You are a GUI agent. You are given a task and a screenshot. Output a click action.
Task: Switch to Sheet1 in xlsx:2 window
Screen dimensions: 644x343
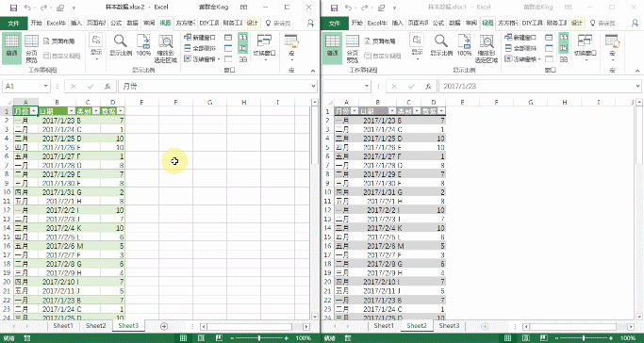(63, 326)
